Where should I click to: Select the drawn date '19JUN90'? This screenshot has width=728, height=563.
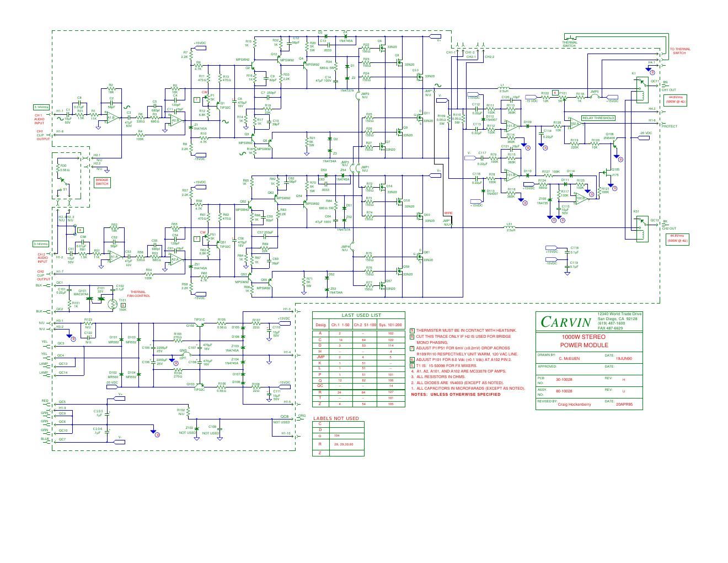[x=624, y=358]
